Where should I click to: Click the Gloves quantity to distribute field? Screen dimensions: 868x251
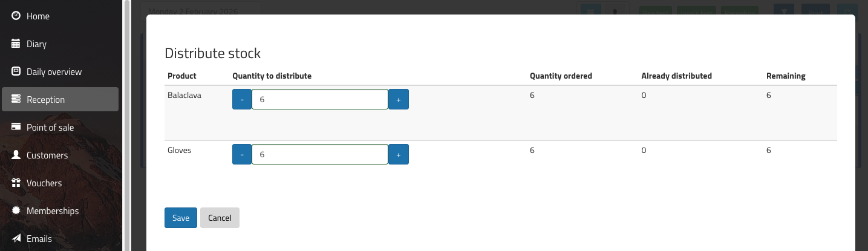pos(319,154)
